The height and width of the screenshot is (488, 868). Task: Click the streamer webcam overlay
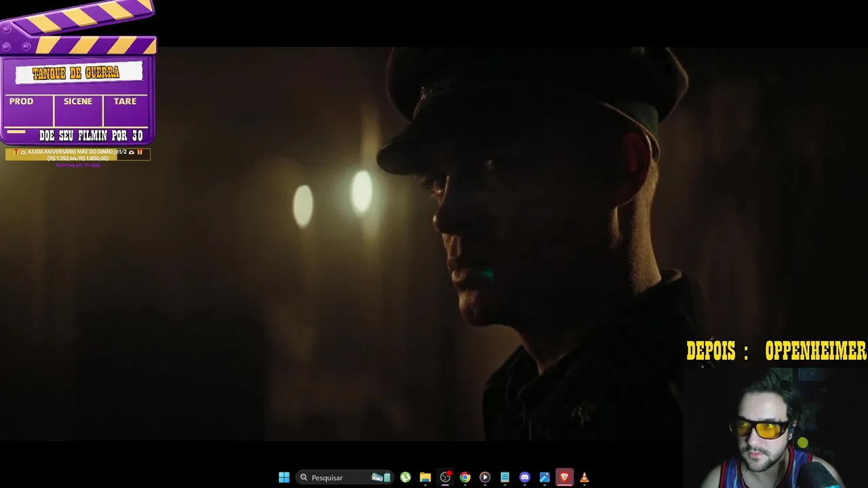coord(776,427)
